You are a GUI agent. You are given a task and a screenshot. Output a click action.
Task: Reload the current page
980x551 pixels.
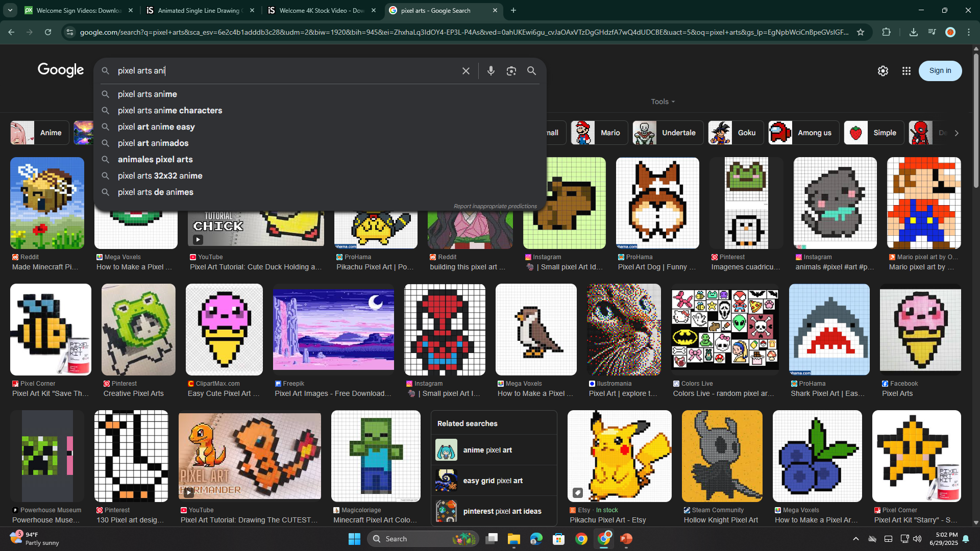pos(48,32)
